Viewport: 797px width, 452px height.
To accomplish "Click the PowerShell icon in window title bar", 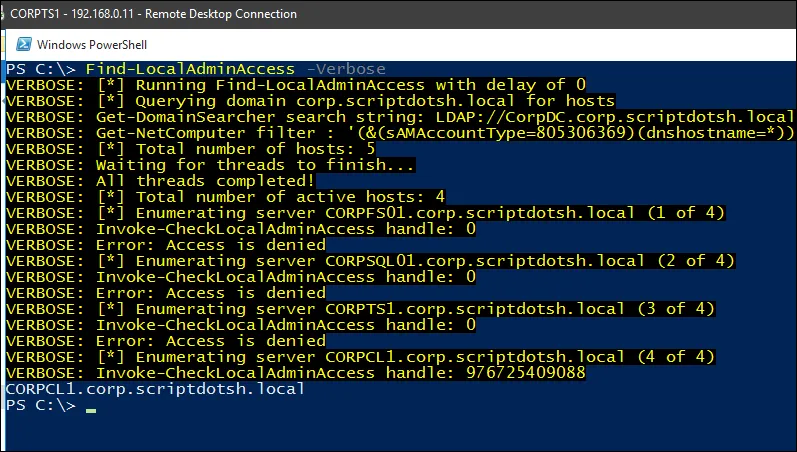I will click(23, 44).
